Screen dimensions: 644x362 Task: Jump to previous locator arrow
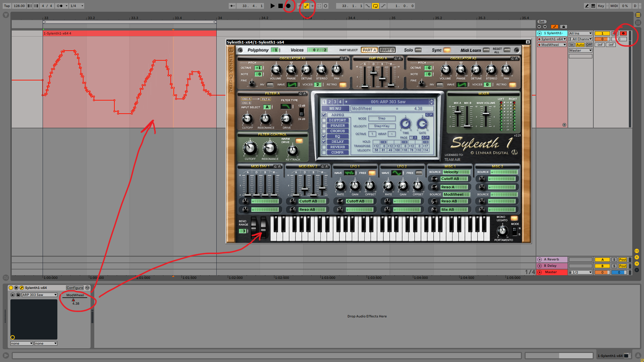pos(539,27)
